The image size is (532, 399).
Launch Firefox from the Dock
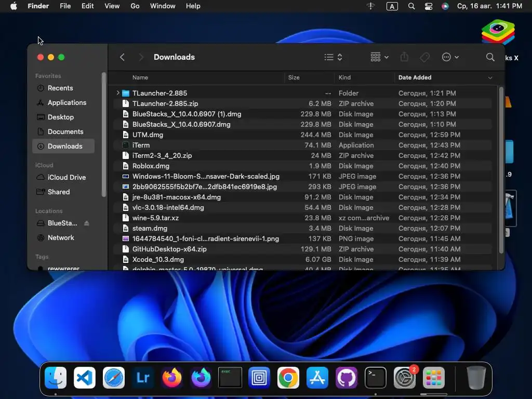[172, 378]
